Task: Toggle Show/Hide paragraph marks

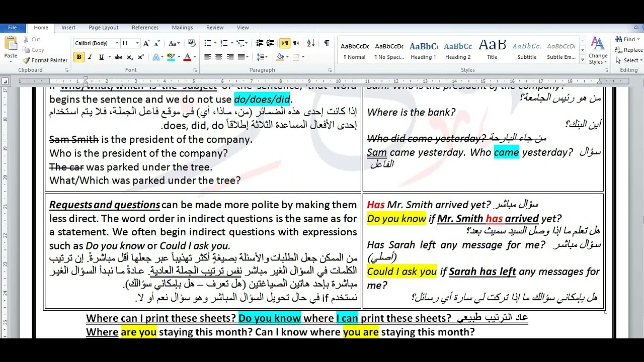Action: (x=327, y=43)
